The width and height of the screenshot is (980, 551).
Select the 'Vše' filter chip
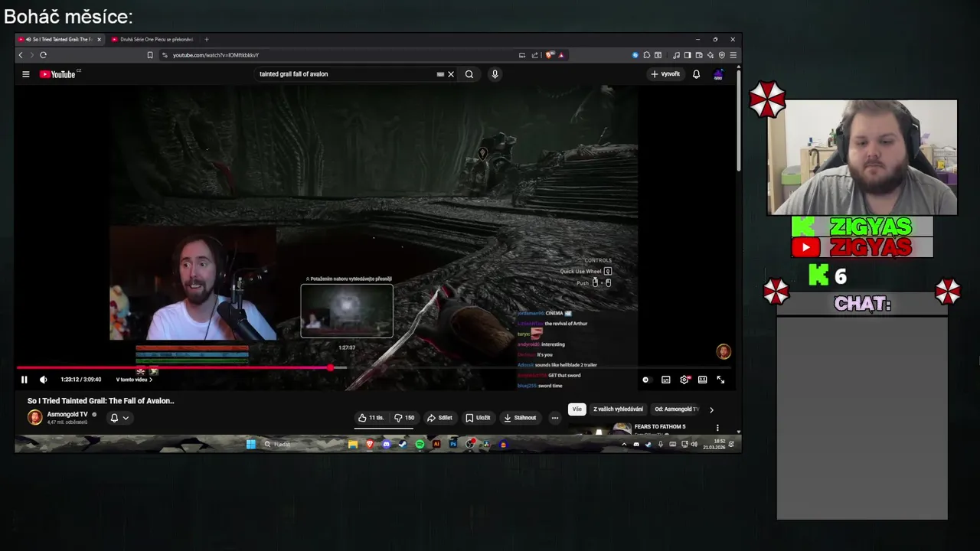pos(577,409)
